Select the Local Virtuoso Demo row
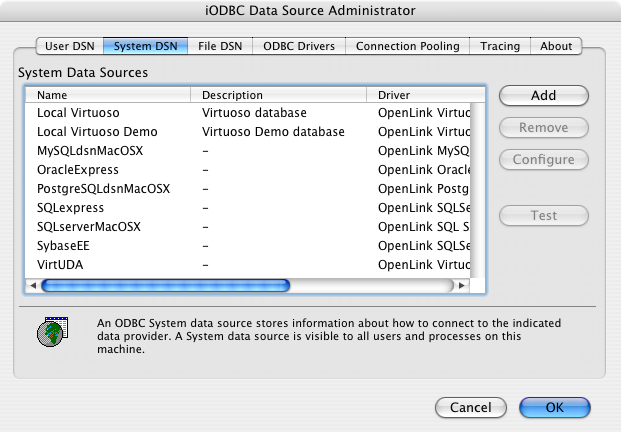 click(248, 132)
